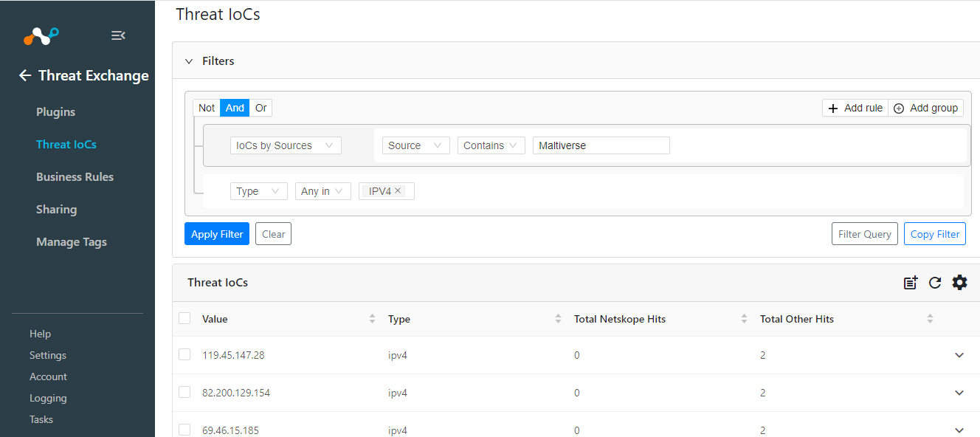980x437 pixels.
Task: Open the Contains operator dropdown
Action: [491, 145]
